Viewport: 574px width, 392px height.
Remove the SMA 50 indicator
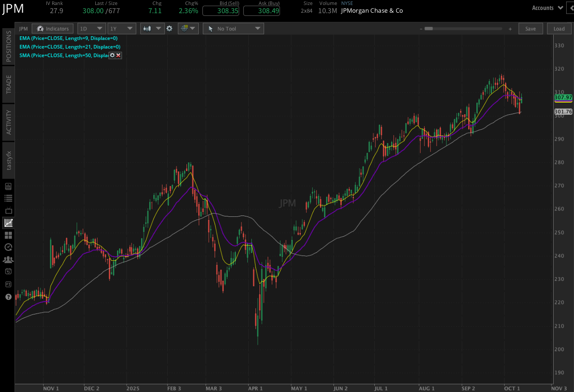tap(118, 55)
